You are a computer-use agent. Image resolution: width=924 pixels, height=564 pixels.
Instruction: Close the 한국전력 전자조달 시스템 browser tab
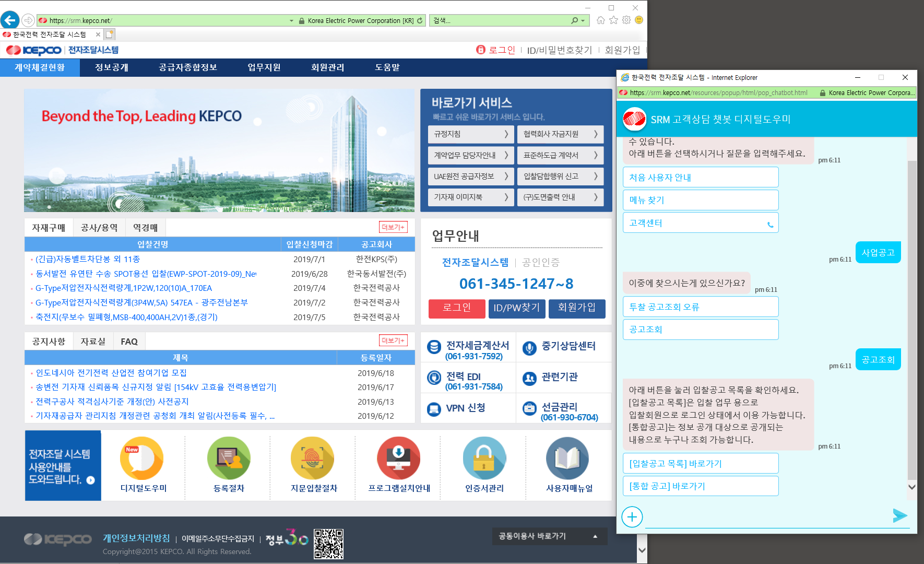[98, 34]
